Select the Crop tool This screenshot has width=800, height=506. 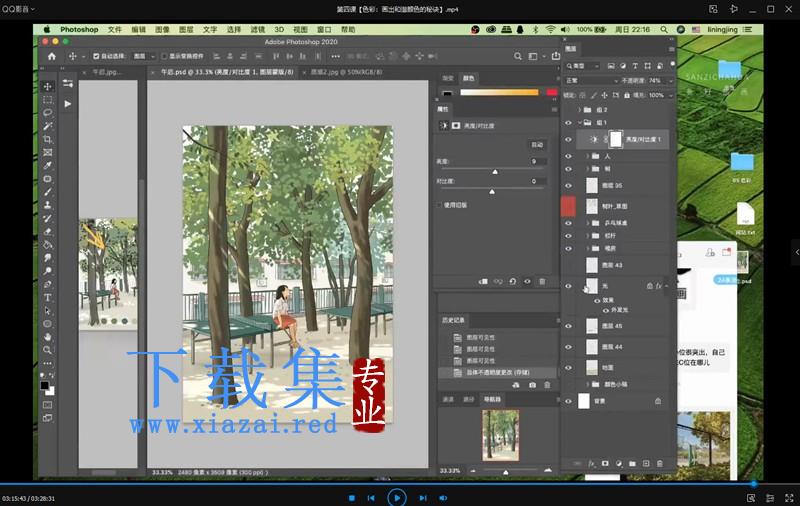[47, 139]
